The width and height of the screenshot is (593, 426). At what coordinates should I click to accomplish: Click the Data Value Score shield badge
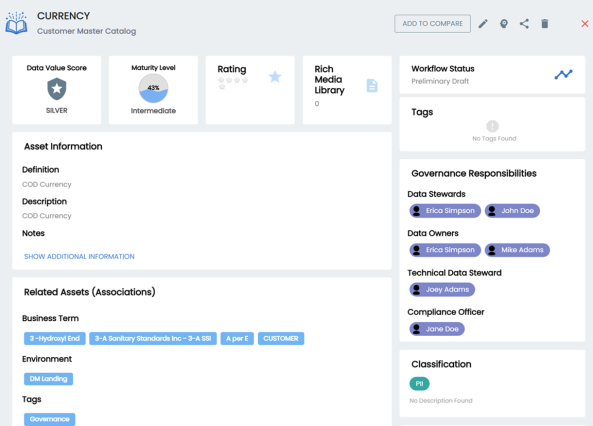57,89
